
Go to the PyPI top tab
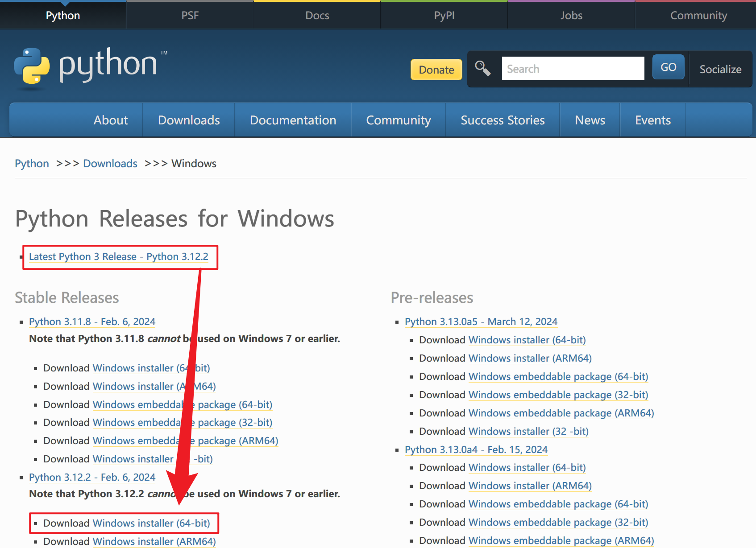[444, 15]
